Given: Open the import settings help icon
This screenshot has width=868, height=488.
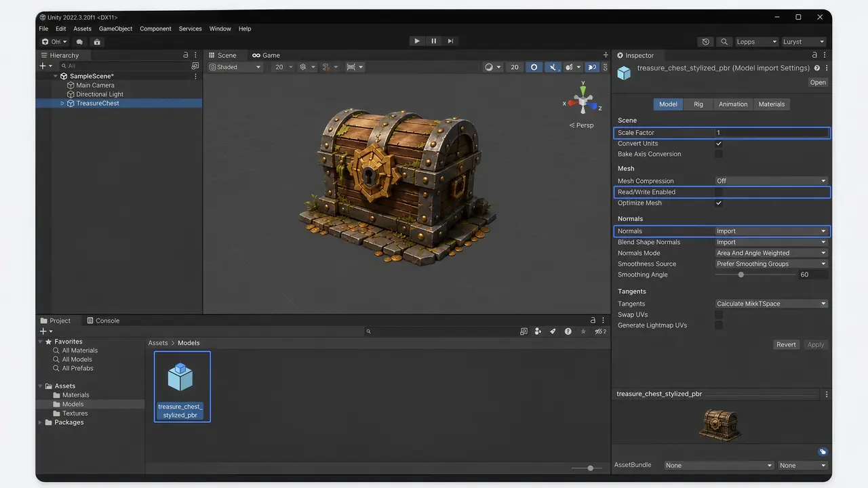Looking at the screenshot, I should pos(817,68).
